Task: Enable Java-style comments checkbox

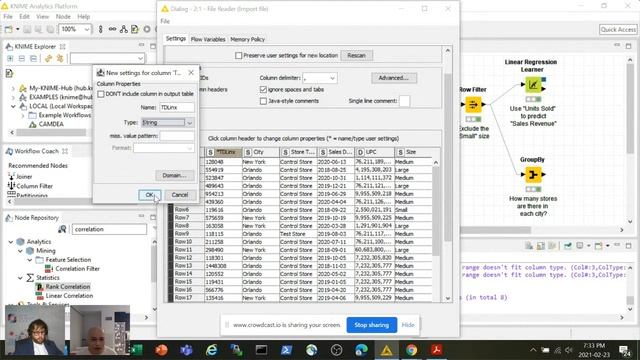Action: tap(263, 101)
